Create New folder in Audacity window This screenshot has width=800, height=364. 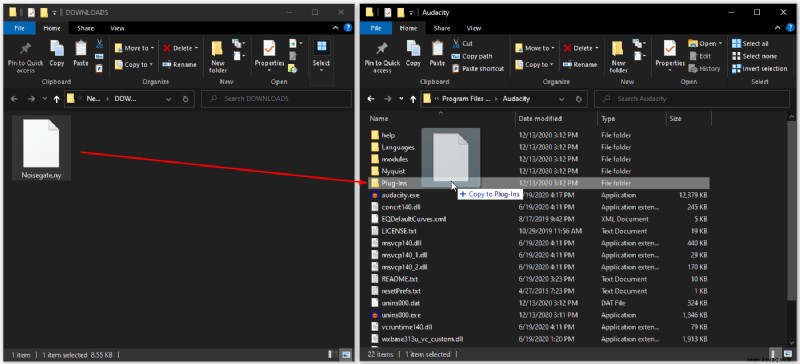click(618, 57)
